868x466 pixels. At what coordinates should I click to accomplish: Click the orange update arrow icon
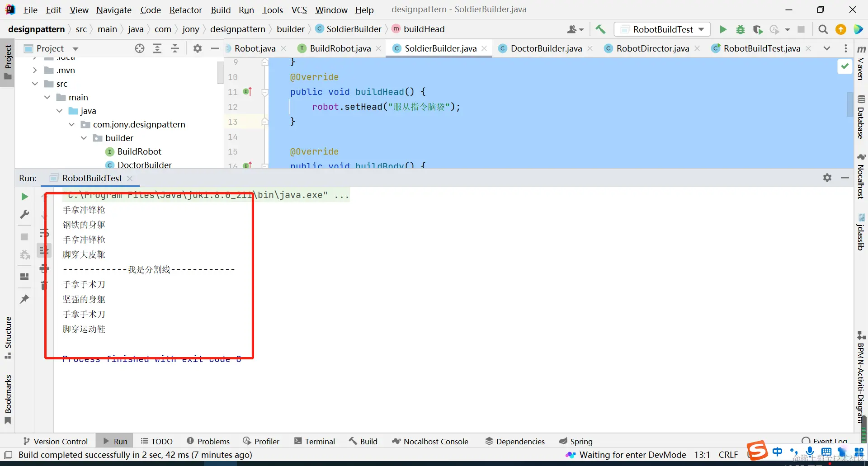pos(841,29)
